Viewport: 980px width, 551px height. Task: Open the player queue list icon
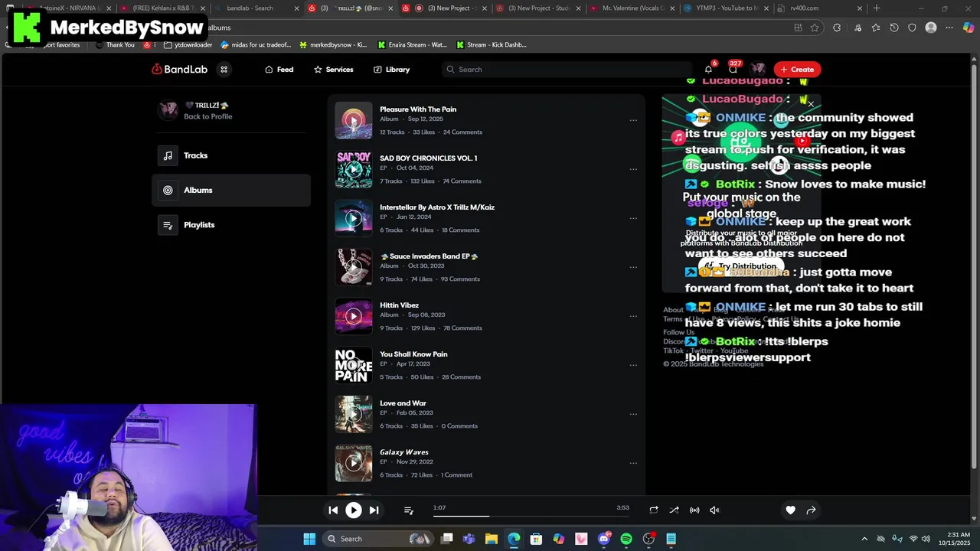409,510
